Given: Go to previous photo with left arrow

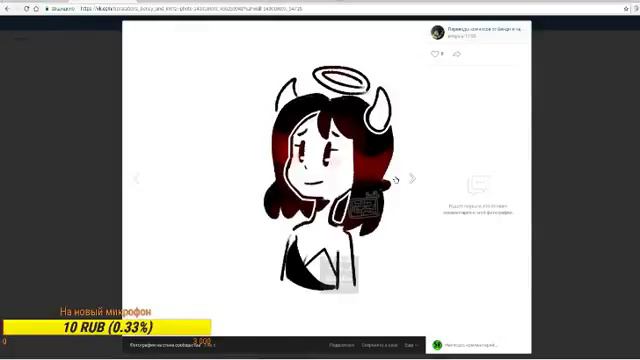Looking at the screenshot, I should (x=137, y=178).
